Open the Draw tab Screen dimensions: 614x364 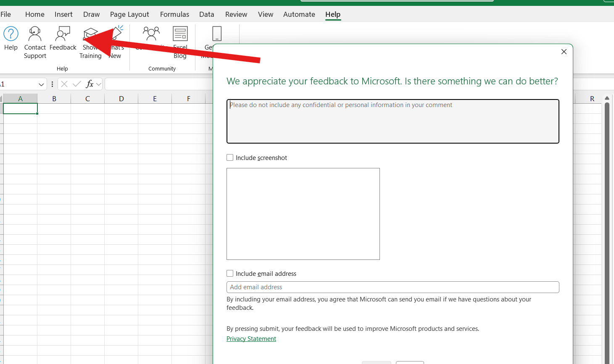pos(92,14)
